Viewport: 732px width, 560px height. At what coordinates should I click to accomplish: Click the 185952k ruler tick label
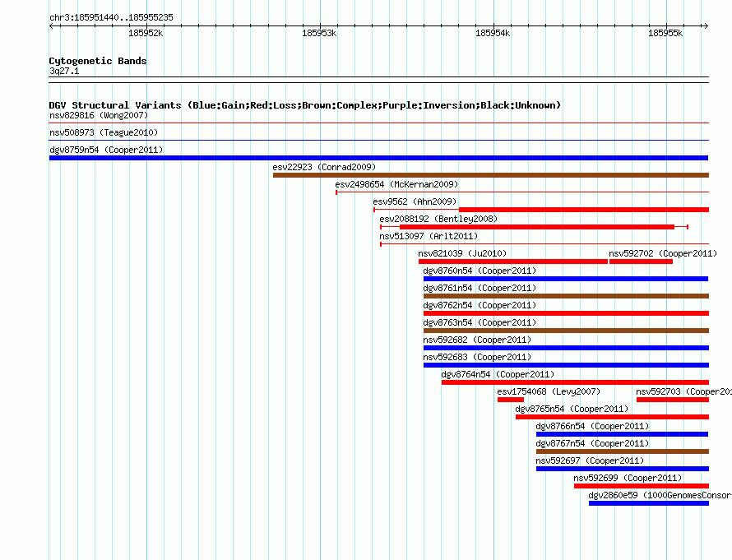[146, 33]
